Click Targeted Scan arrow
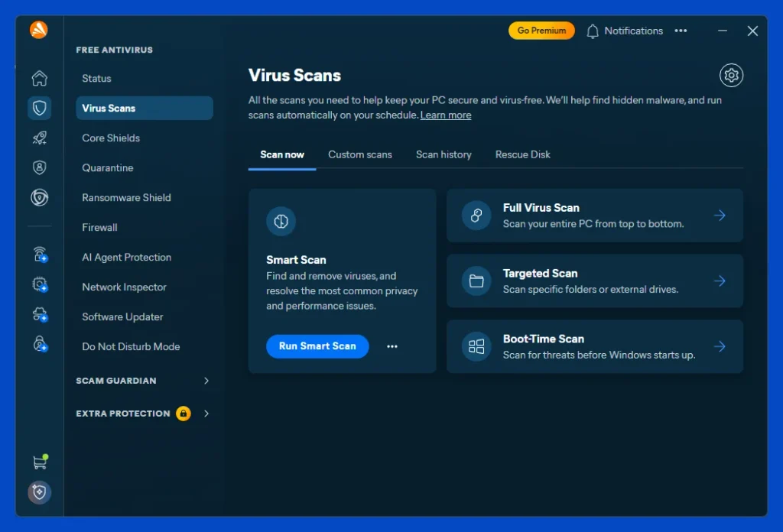 pyautogui.click(x=720, y=281)
